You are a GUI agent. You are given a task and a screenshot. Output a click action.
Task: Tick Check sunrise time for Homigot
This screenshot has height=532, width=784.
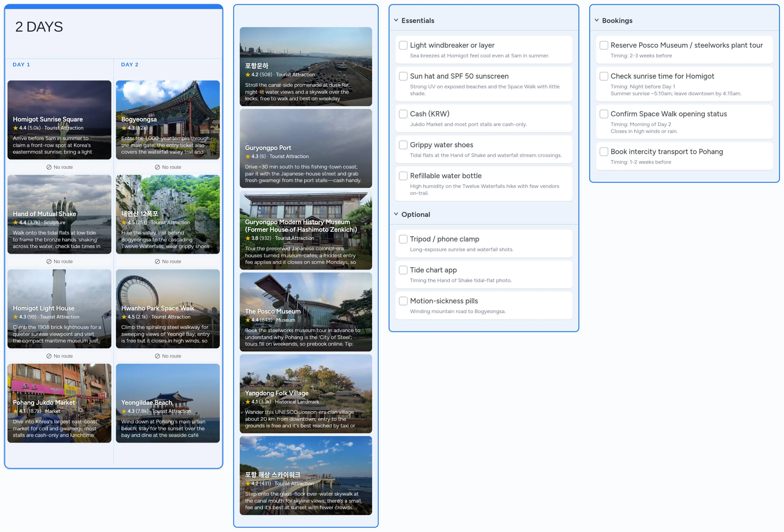603,76
